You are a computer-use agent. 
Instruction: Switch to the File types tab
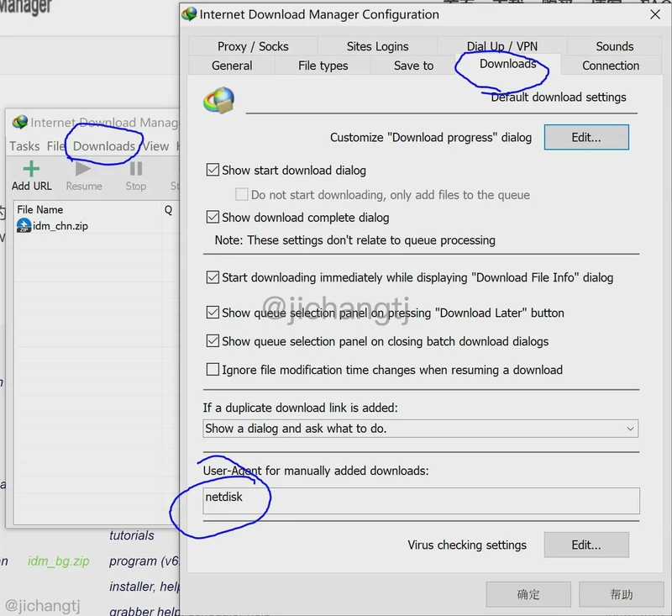323,66
